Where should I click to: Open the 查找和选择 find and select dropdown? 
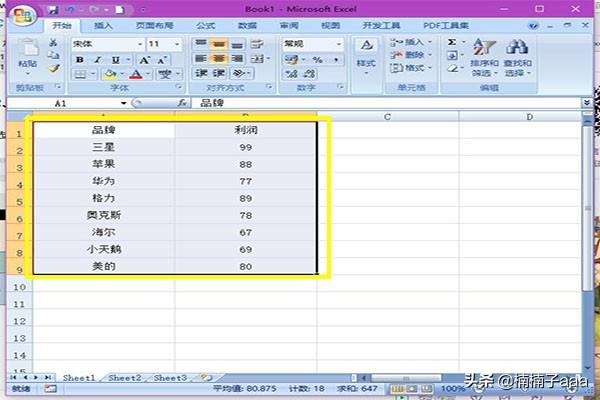pos(517,57)
